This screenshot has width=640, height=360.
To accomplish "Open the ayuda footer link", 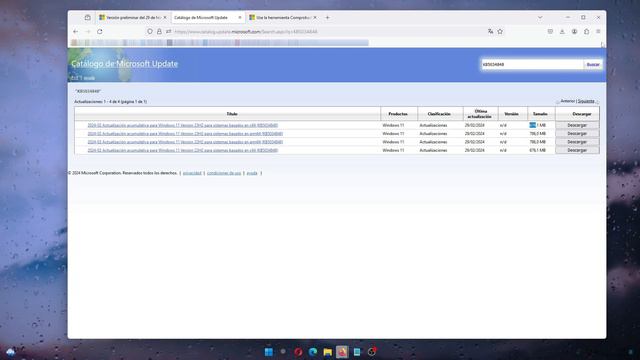I will point(252,173).
